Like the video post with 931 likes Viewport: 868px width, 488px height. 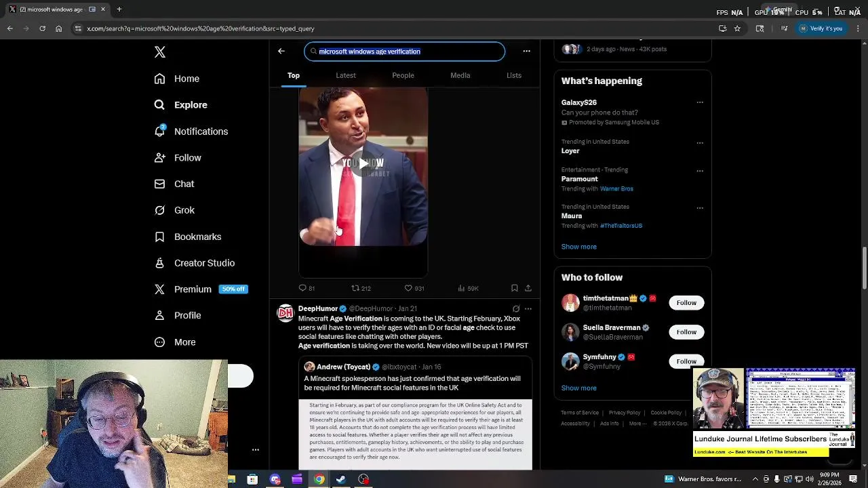414,288
